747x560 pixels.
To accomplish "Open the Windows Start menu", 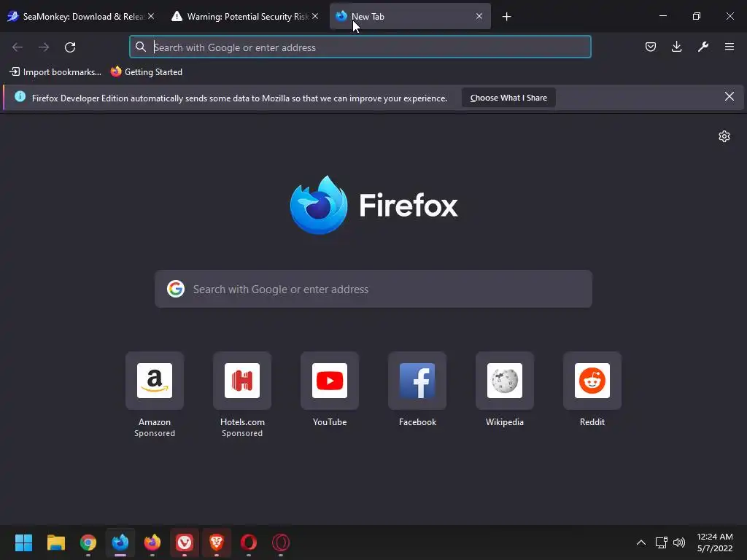I will [23, 542].
